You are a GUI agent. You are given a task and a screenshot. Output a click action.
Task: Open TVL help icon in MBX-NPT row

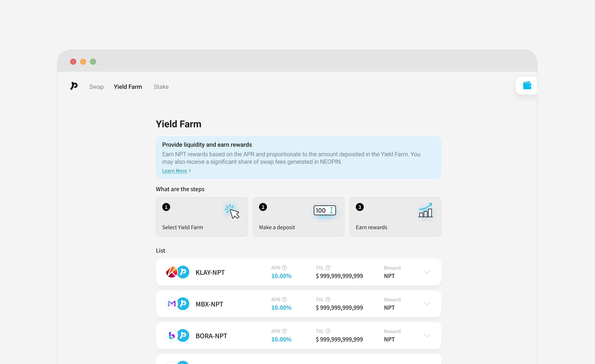328,299
